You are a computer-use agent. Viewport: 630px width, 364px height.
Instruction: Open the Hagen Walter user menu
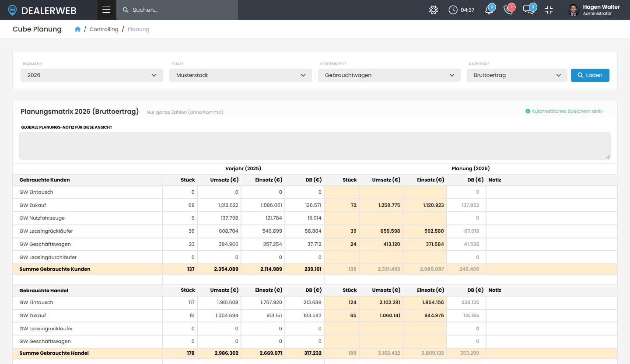click(x=595, y=10)
